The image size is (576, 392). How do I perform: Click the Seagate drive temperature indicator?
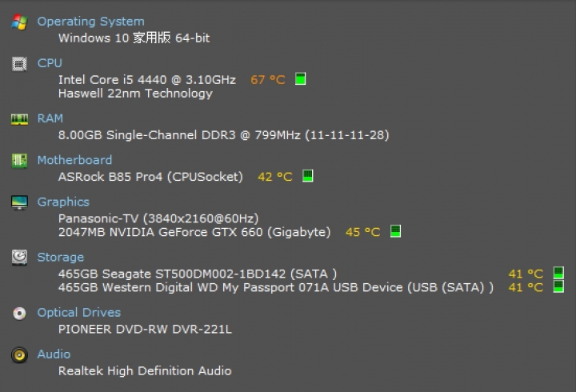coord(558,273)
